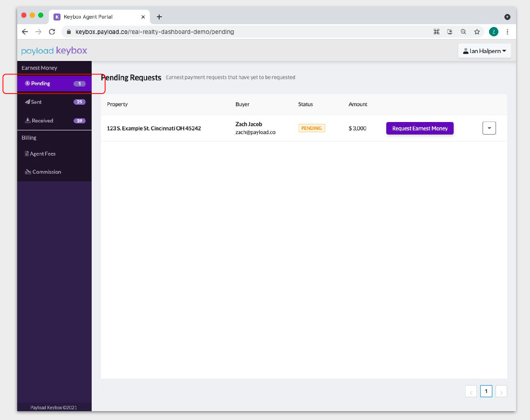Click the Commission chart icon
The width and height of the screenshot is (530, 420).
coord(28,171)
